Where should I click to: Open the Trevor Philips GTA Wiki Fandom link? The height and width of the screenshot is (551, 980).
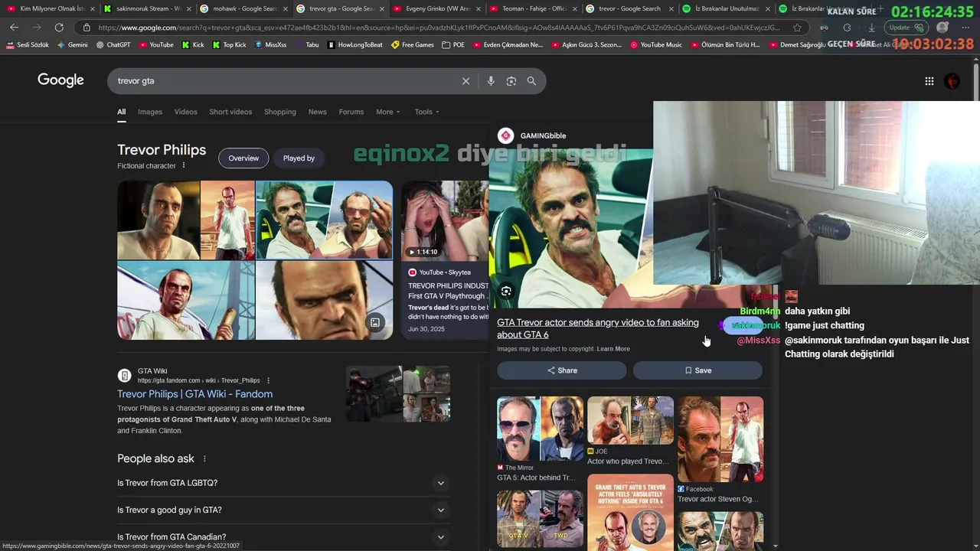point(194,394)
